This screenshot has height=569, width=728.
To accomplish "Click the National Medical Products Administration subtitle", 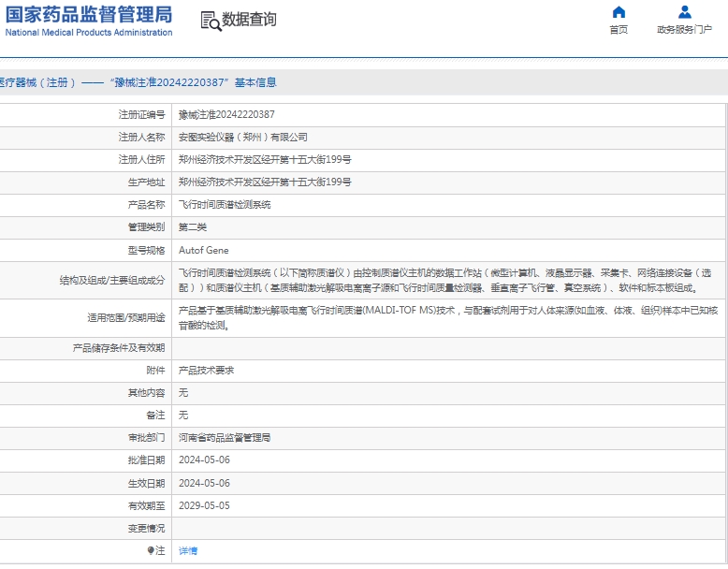I will click(x=89, y=33).
